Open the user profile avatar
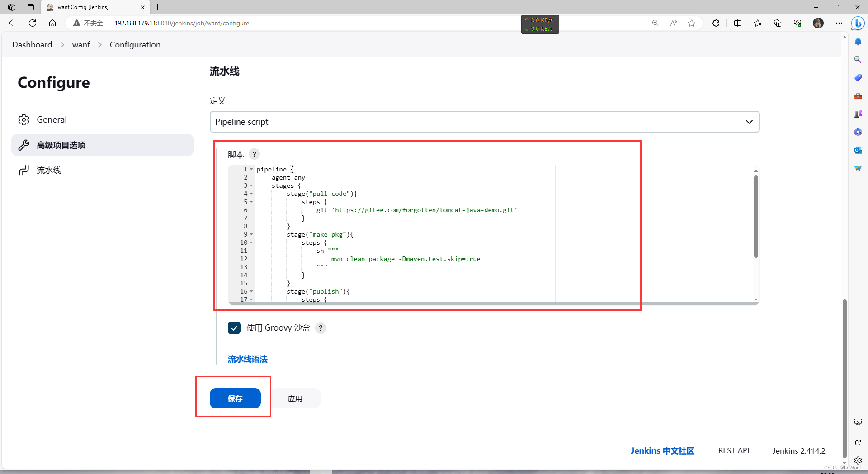868x474 pixels. click(818, 23)
